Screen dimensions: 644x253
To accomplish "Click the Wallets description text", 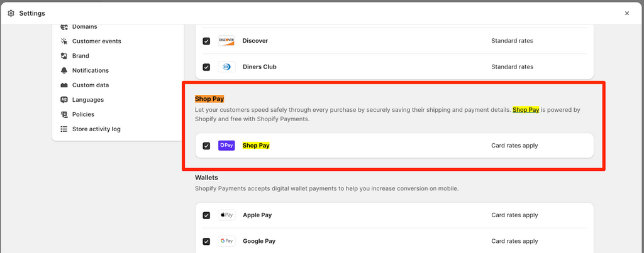I will (326, 189).
